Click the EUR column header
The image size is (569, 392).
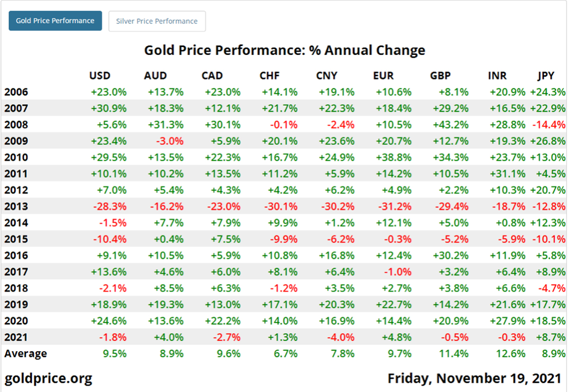(x=383, y=76)
